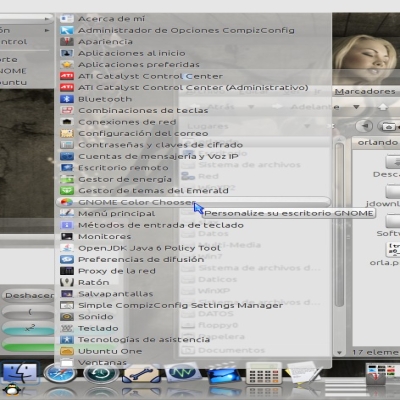This screenshot has width=400, height=400.
Task: Open the Time Machine clock dock icon
Action: 101,373
